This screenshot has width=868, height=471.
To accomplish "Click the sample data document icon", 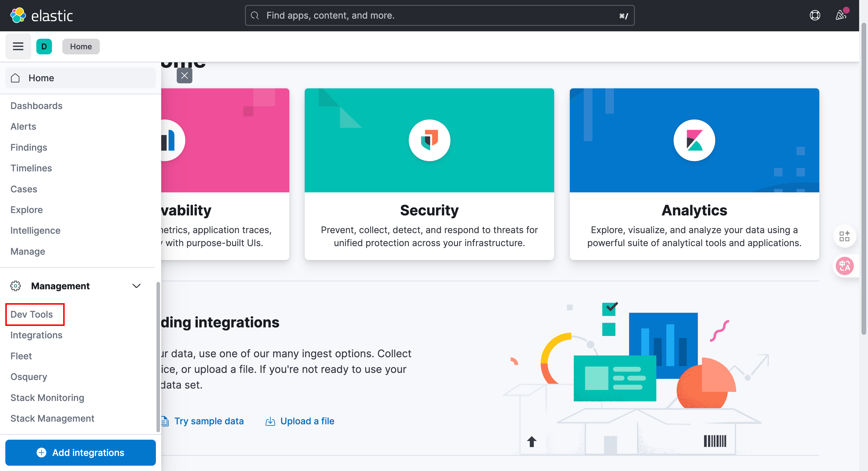I will coord(164,421).
